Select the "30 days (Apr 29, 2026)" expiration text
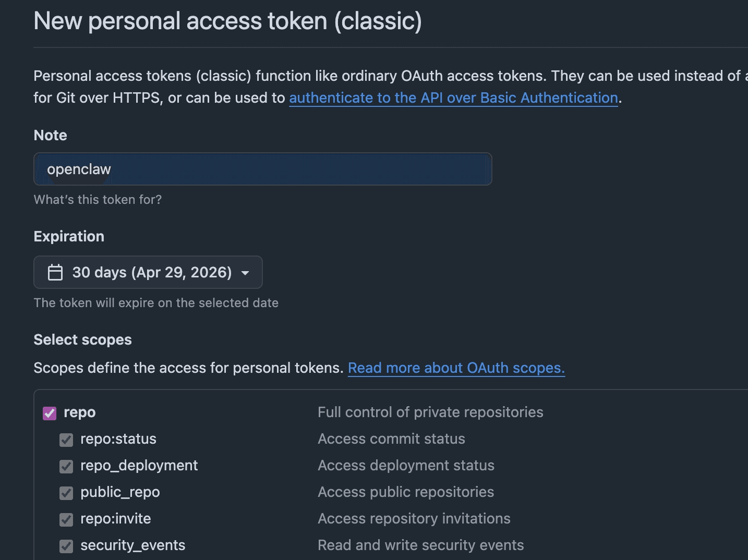The image size is (748, 560). pos(152,272)
